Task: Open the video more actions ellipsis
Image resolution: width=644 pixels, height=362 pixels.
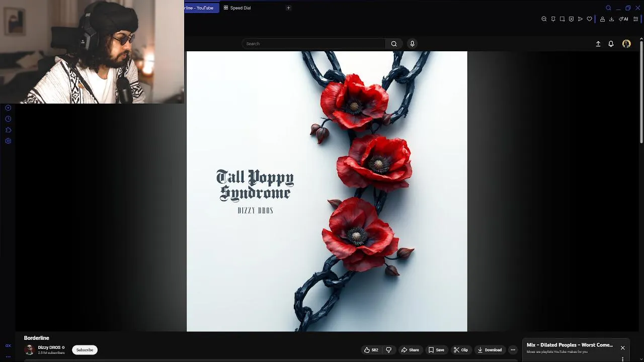Action: [513, 350]
